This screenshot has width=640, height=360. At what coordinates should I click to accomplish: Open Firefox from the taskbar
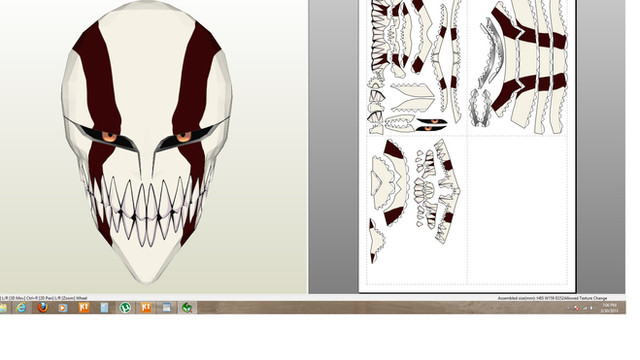click(42, 308)
